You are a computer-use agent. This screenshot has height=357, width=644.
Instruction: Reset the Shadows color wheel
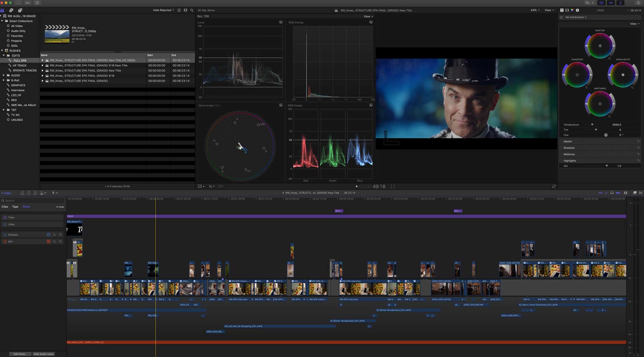(586, 88)
